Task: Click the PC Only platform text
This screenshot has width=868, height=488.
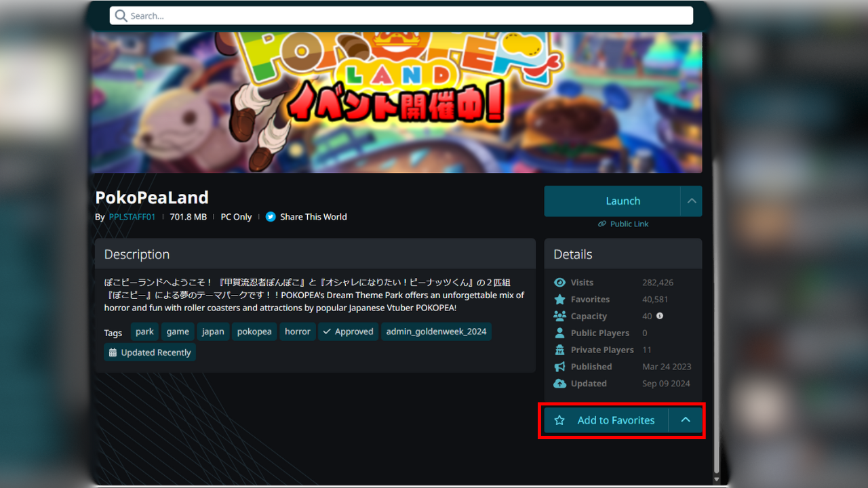Action: tap(236, 217)
